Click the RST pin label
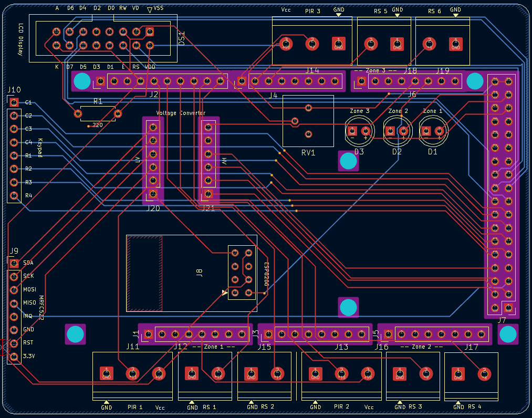This screenshot has height=418, width=532. [x=28, y=343]
